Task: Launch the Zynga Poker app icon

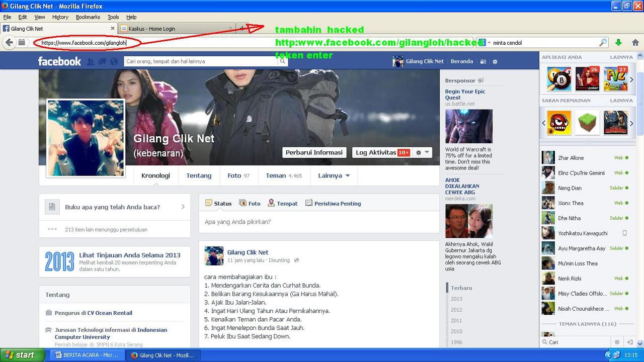Action: point(587,78)
